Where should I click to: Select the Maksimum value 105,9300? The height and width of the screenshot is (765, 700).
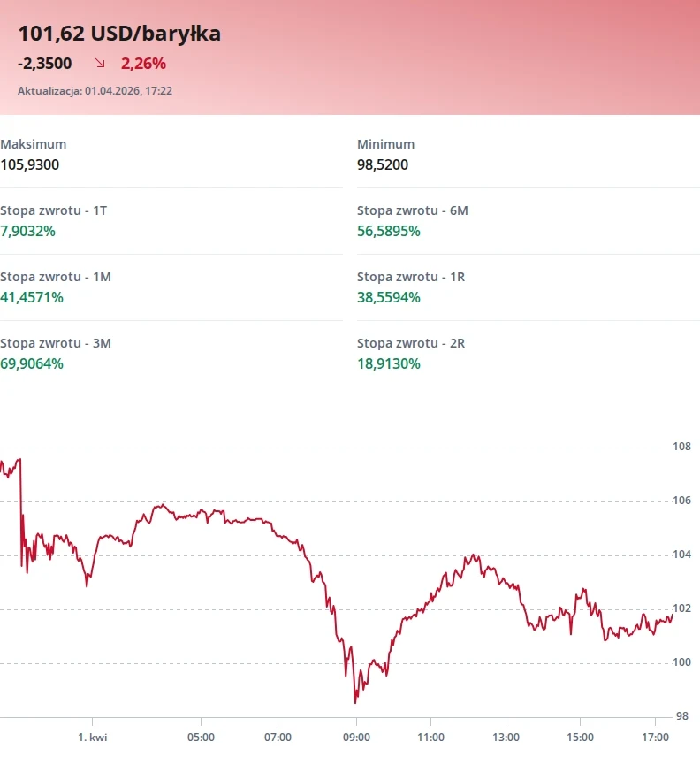[x=30, y=164]
